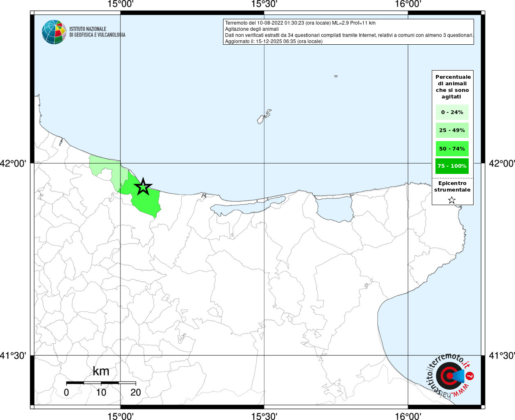Select the 50 - 74% legend swatch
Screen dimensions: 515x420
tap(452, 148)
